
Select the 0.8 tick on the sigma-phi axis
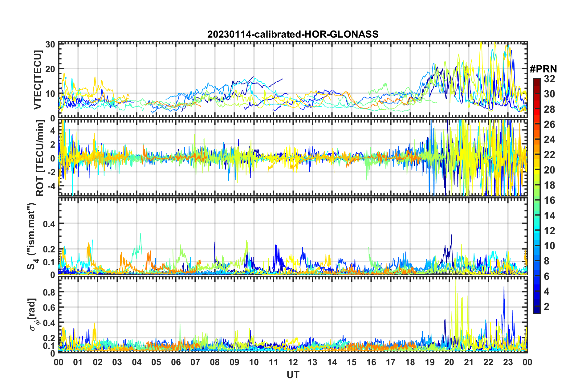click(49, 292)
